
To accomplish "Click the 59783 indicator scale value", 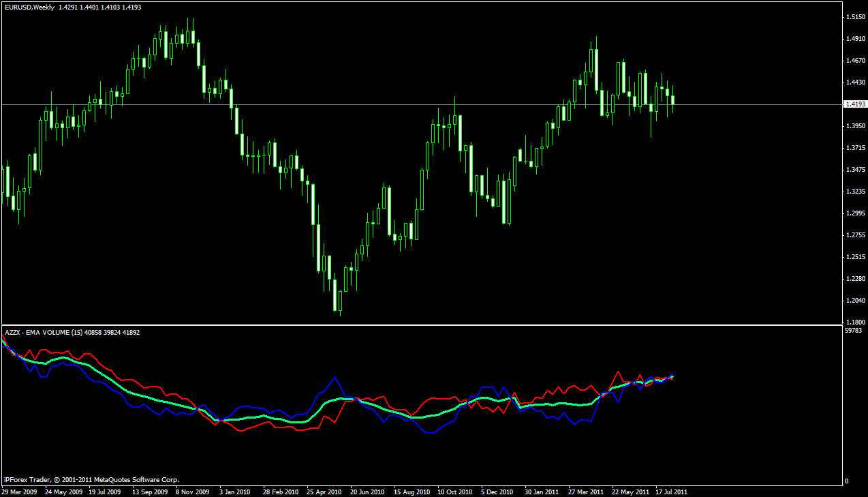I will (854, 331).
